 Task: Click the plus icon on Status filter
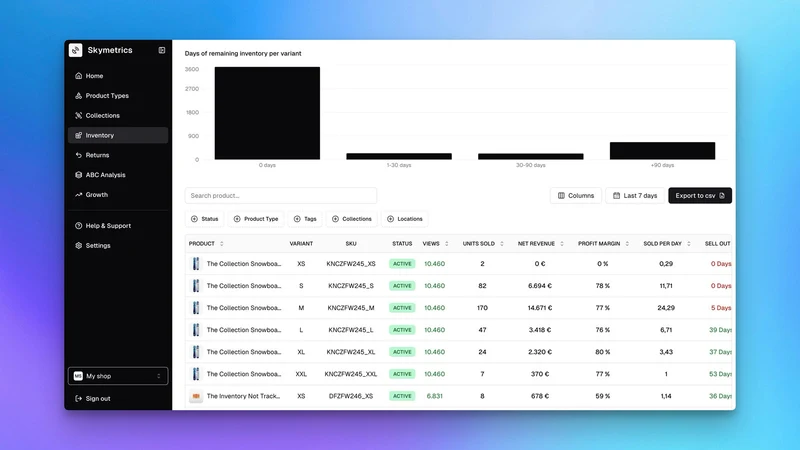194,219
